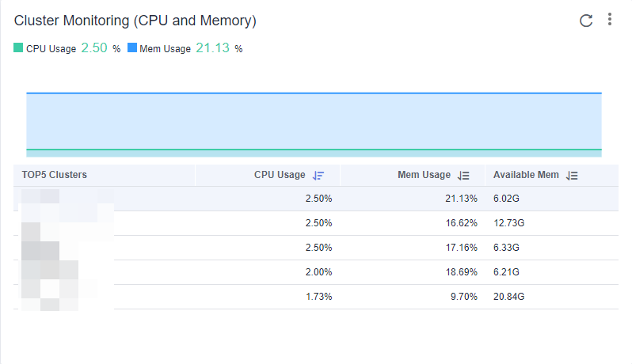Click the CPU Usage legend label
Viewport: 632px width, 364px height.
(51, 49)
